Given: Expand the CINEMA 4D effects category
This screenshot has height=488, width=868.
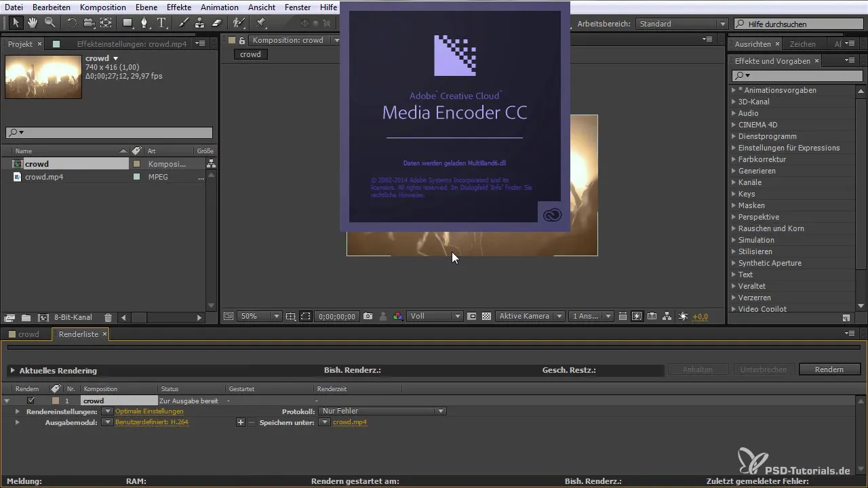Looking at the screenshot, I should point(734,125).
